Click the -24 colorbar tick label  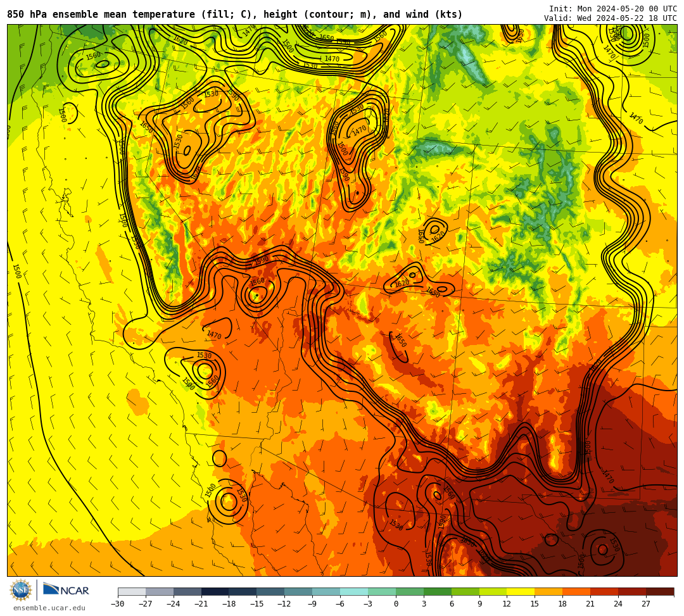173,604
